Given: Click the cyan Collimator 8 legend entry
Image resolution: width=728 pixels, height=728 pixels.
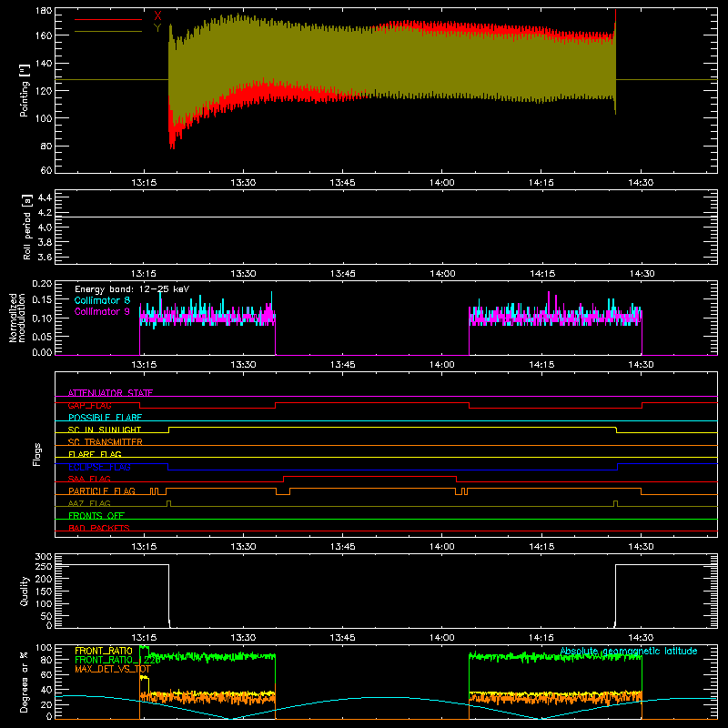Looking at the screenshot, I should coord(102,300).
